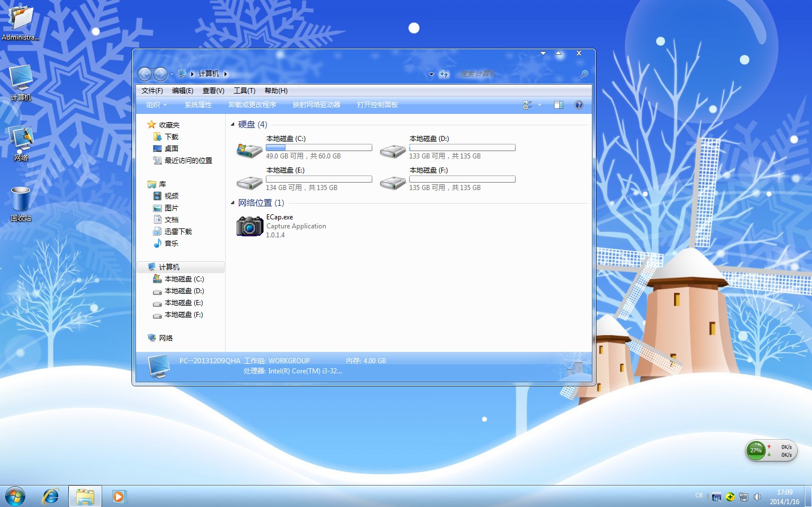
Task: Select 本地磁盘 (E:) in navigation tree
Action: point(178,303)
